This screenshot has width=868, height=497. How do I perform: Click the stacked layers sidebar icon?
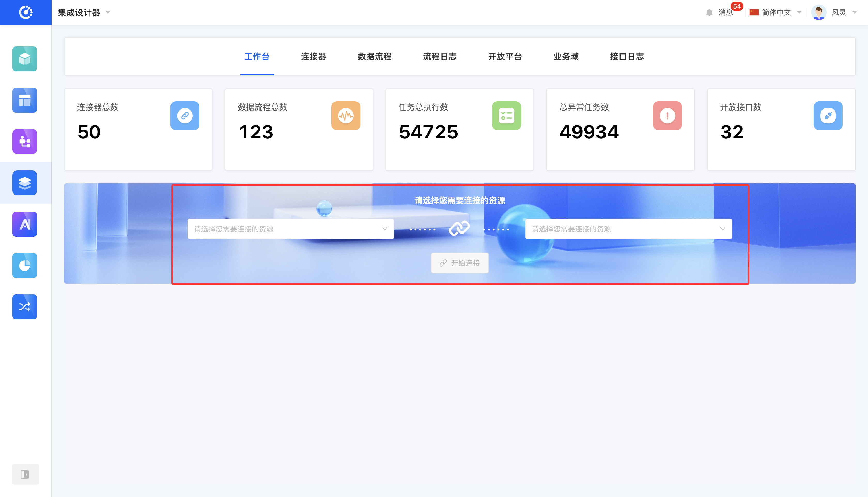coord(25,183)
